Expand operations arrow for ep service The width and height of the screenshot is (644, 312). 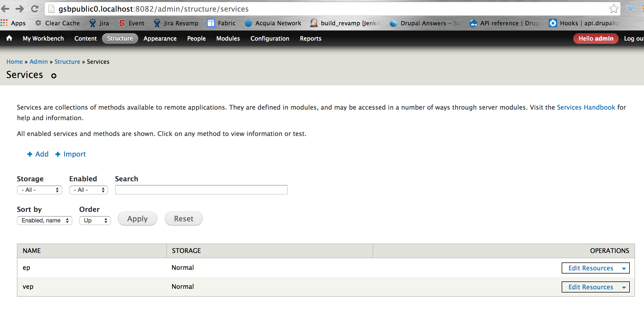[624, 268]
